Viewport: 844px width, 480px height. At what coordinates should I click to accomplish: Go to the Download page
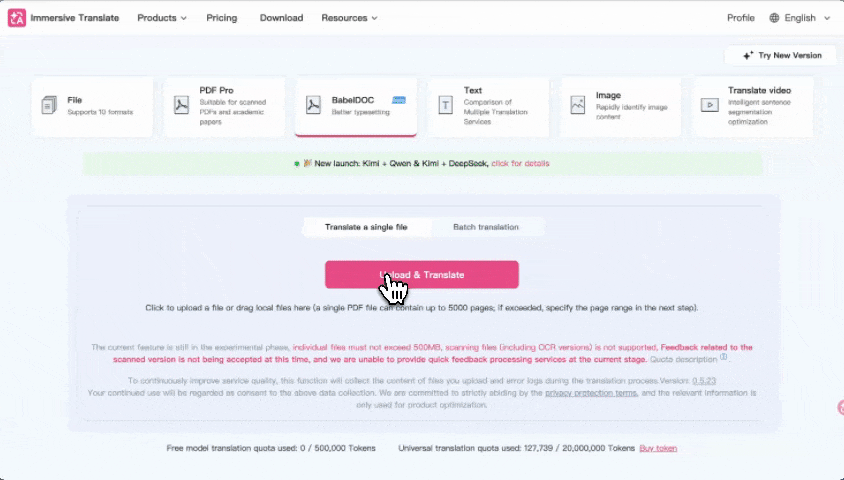tap(280, 18)
